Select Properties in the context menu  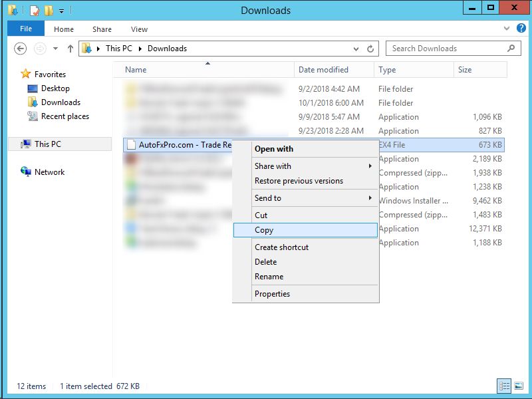(x=272, y=294)
